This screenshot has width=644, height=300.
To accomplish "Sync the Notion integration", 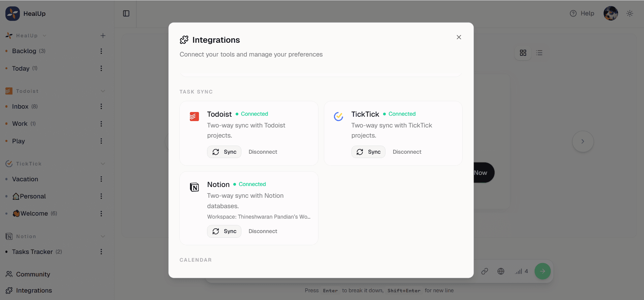I will tap(224, 231).
